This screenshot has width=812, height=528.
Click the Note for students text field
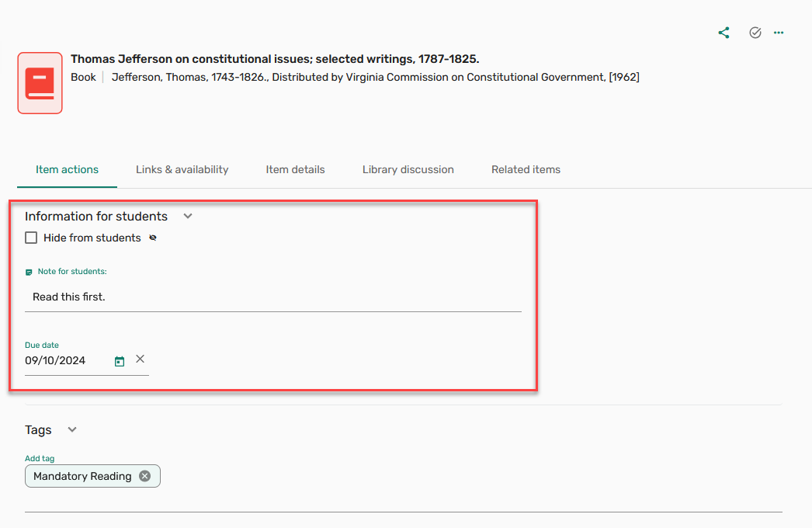(272, 297)
